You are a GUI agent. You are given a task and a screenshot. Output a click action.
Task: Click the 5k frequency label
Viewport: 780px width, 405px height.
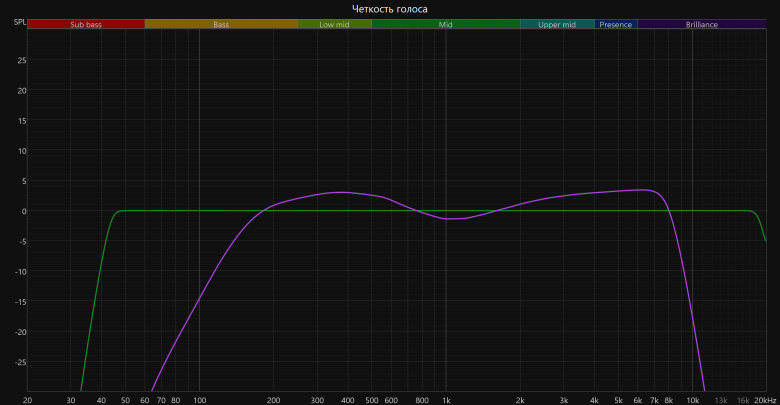pyautogui.click(x=618, y=400)
